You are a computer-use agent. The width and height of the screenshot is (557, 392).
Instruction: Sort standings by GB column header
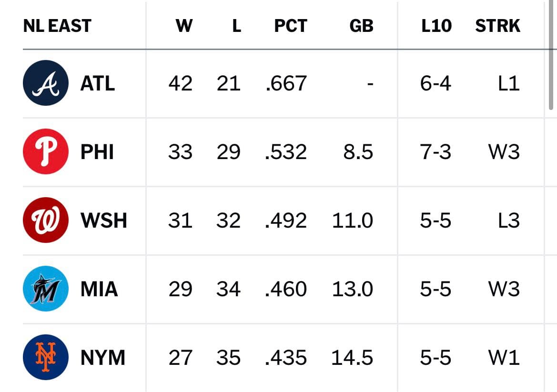(x=361, y=26)
